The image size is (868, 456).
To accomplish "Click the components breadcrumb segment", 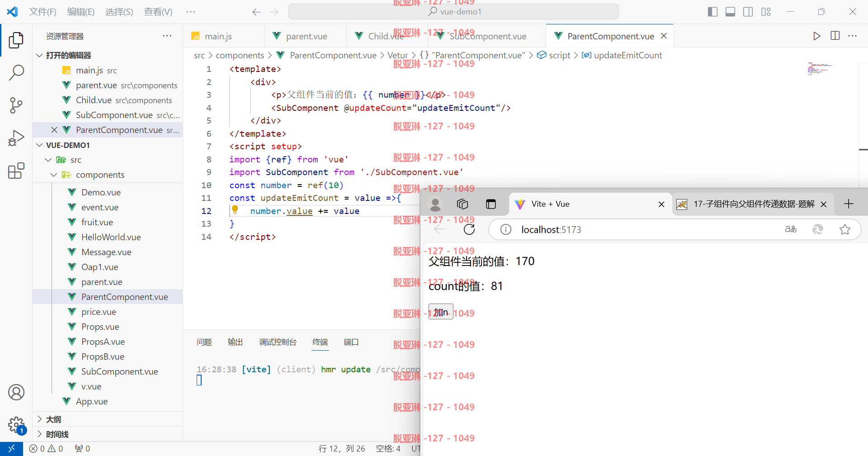I will coord(240,55).
